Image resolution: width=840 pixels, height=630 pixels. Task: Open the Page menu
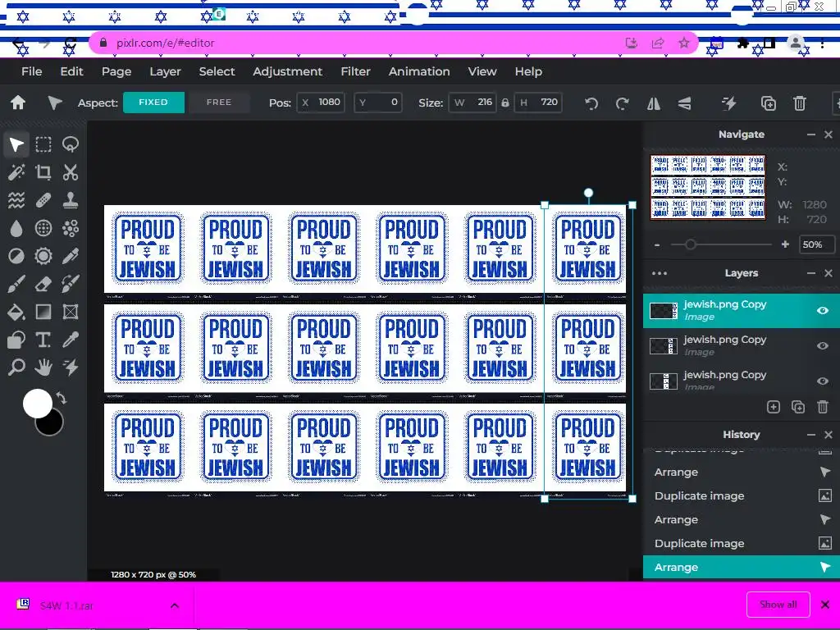(116, 71)
